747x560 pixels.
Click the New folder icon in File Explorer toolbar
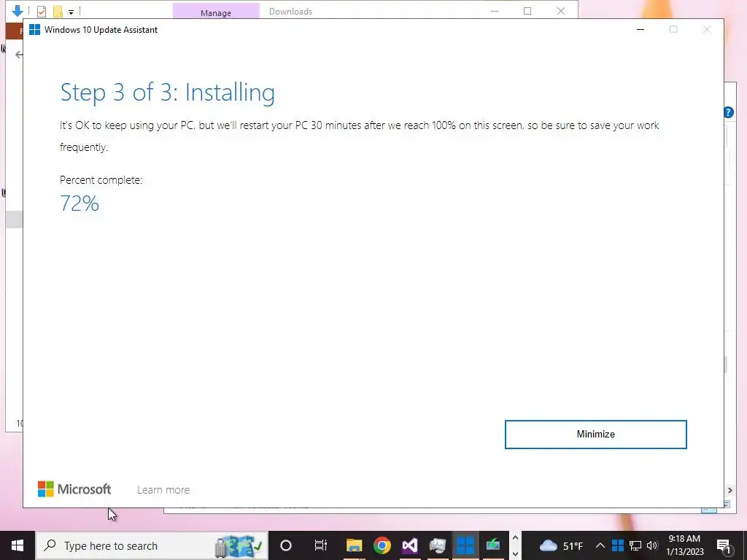click(58, 11)
